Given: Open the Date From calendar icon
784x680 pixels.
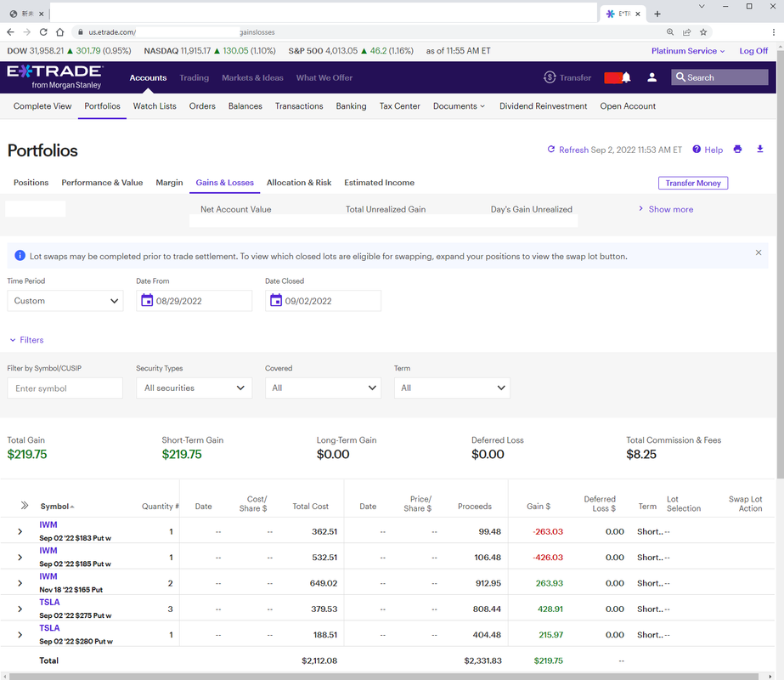Looking at the screenshot, I should click(x=147, y=300).
